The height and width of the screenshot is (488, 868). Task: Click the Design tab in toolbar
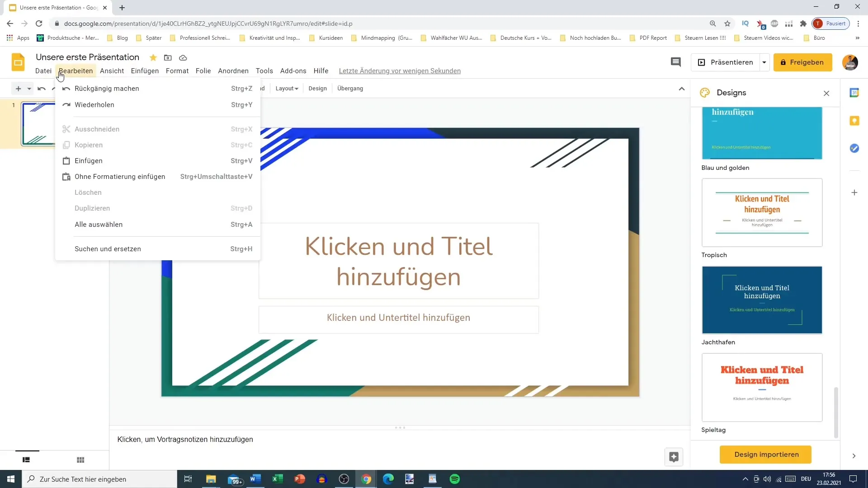pos(318,88)
